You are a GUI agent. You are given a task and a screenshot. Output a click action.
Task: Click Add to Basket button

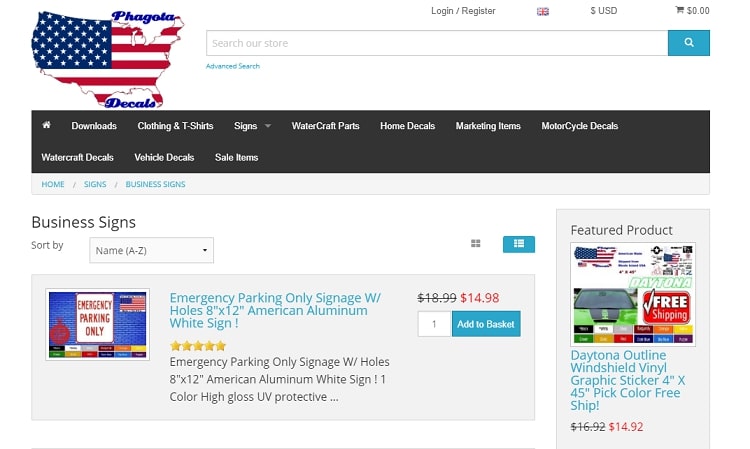(x=486, y=324)
